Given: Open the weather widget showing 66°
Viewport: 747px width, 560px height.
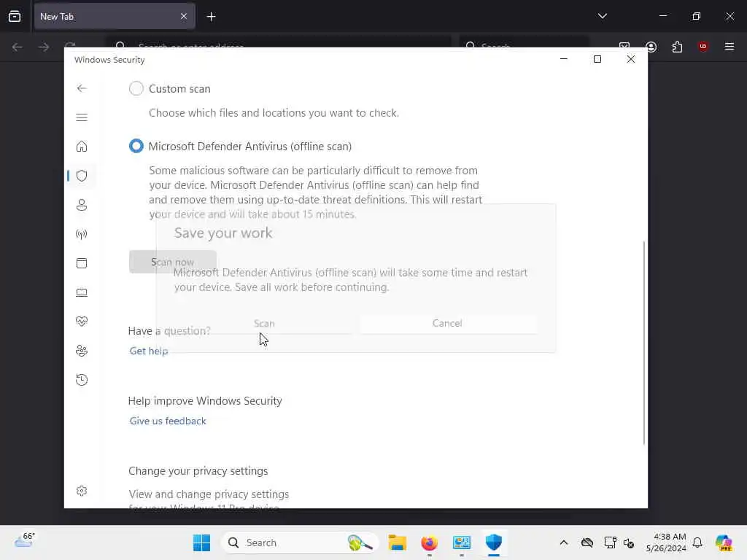Looking at the screenshot, I should [x=25, y=540].
